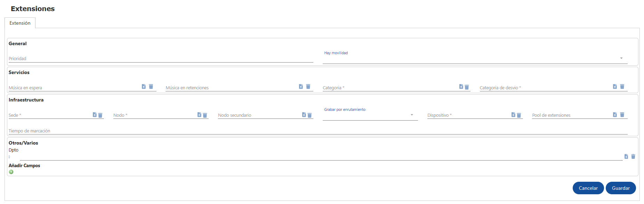
Task: Delete the Dispositivo field value
Action: pos(519,115)
